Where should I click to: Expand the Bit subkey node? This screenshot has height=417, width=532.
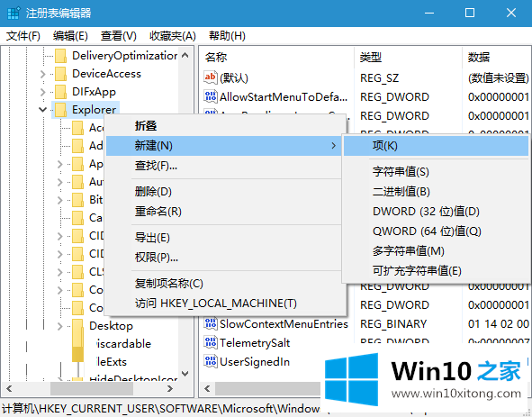click(x=60, y=200)
